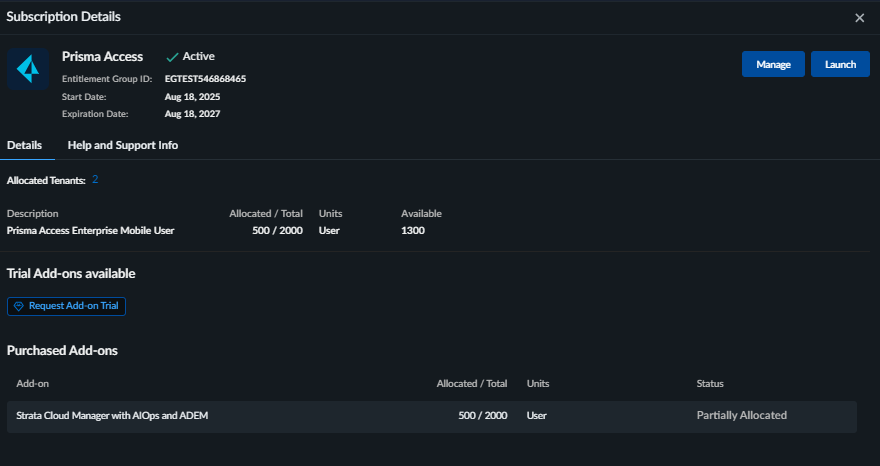Click the Available value 1300
This screenshot has height=466, width=880.
click(x=413, y=230)
